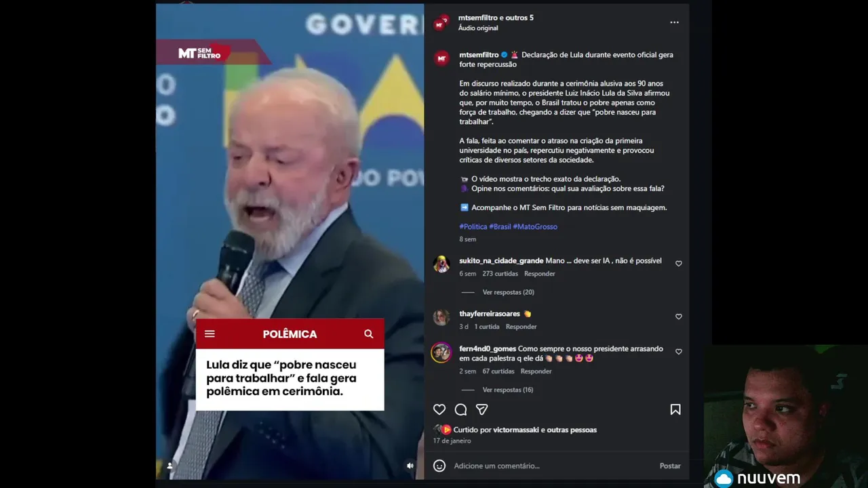The height and width of the screenshot is (488, 868).
Task: Open the #Politica hashtag
Action: click(x=473, y=226)
